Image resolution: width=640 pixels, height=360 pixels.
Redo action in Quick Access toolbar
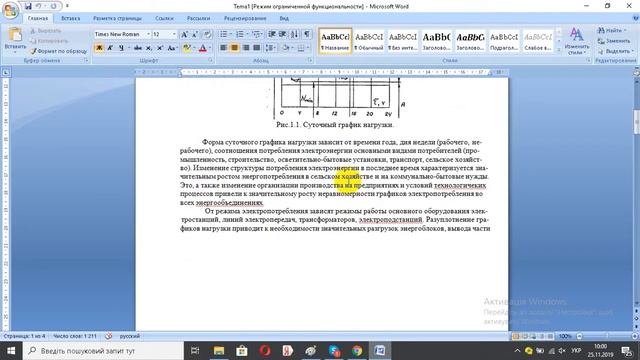tap(53, 6)
